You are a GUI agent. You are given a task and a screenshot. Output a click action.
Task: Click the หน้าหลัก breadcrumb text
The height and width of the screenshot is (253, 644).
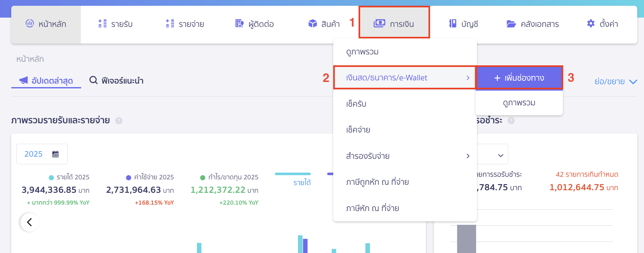pos(30,59)
